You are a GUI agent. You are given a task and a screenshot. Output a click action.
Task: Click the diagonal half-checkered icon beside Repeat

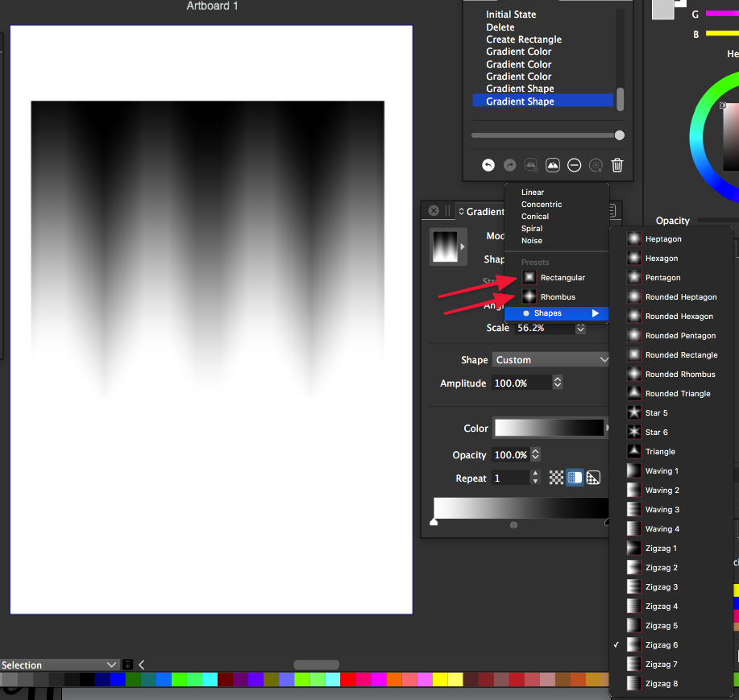593,478
